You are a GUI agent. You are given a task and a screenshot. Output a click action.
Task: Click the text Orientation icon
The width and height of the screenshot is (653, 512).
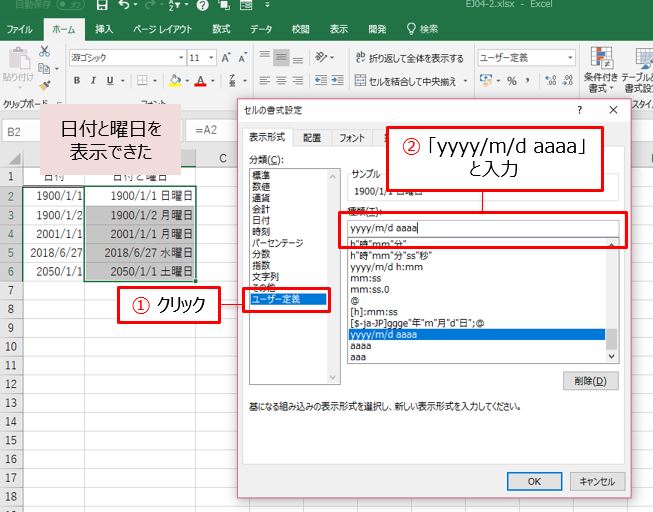pos(322,57)
